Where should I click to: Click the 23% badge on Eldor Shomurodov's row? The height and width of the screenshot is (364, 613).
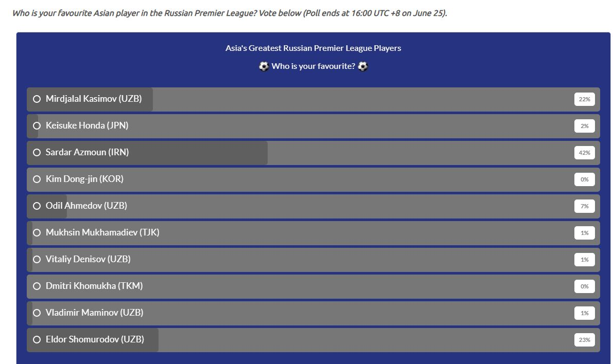[584, 340]
